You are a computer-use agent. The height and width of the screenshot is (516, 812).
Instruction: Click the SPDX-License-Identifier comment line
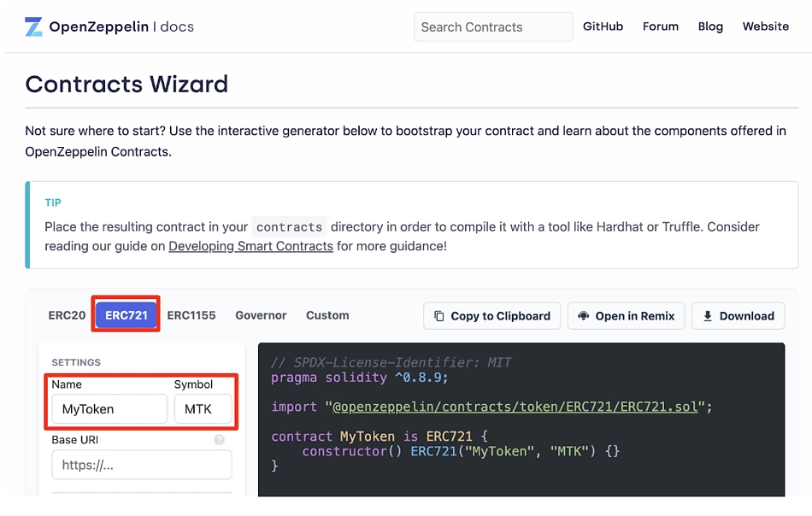click(391, 362)
